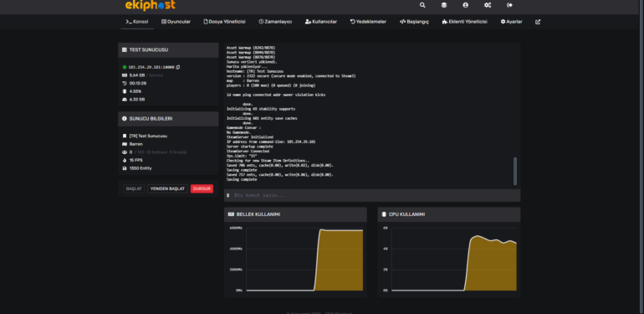Click the 00:12:28 uptime value
Image resolution: width=644 pixels, height=314 pixels.
click(138, 83)
